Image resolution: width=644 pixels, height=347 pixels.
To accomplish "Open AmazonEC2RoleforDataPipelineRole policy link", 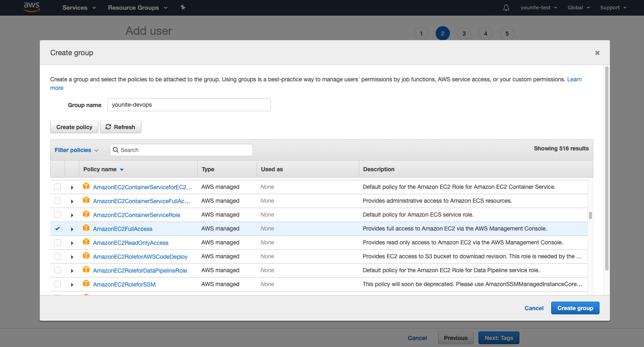I will 140,271.
